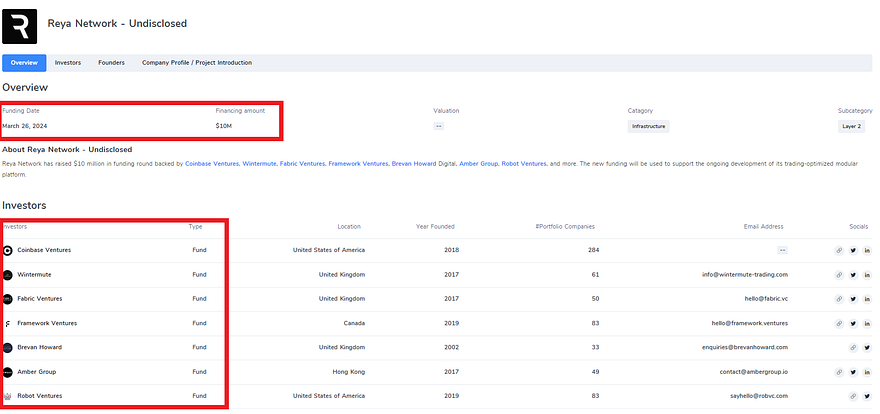Click the Reya Network logo
The image size is (880, 414).
[20, 26]
